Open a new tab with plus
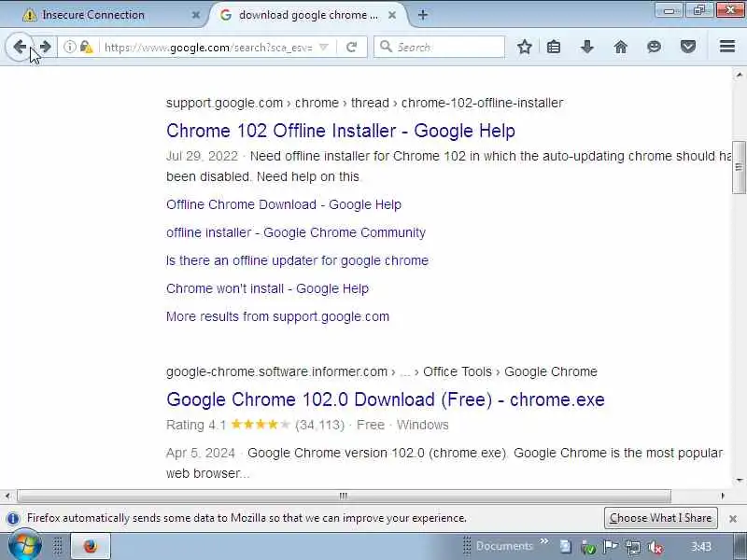The width and height of the screenshot is (747, 560). pyautogui.click(x=423, y=15)
